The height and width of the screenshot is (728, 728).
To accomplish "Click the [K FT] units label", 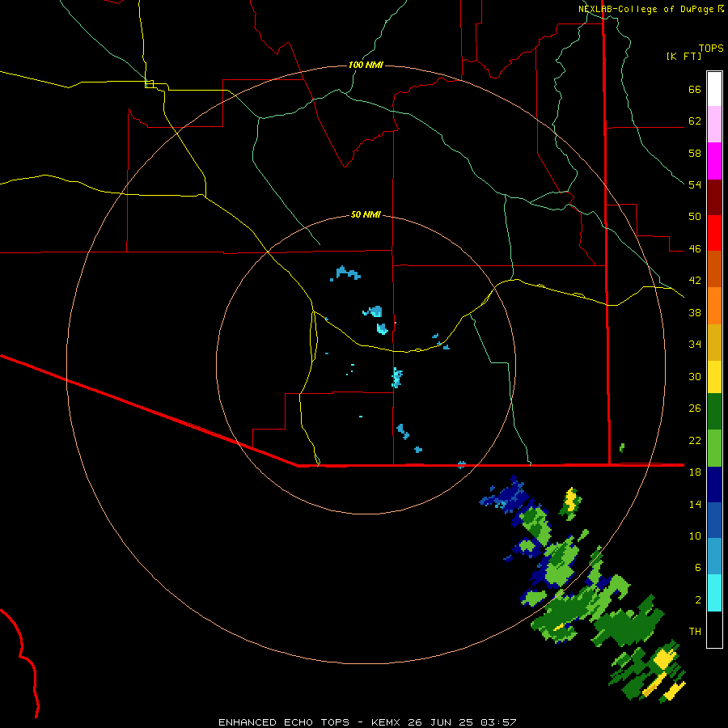I will (684, 56).
